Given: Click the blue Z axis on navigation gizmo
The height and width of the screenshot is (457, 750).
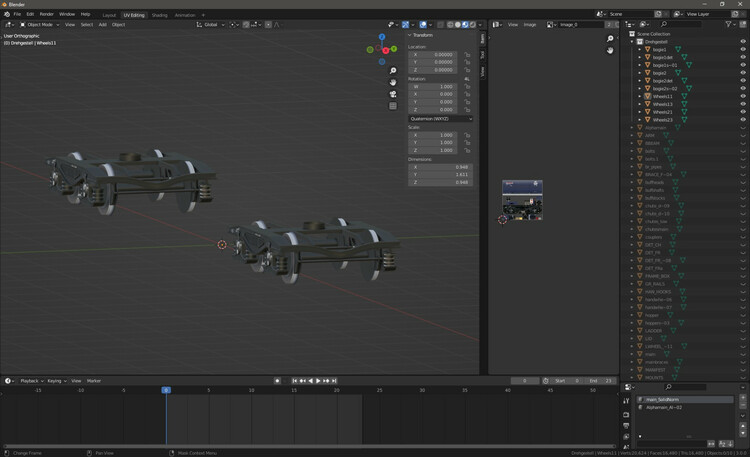Looking at the screenshot, I should pyautogui.click(x=382, y=37).
